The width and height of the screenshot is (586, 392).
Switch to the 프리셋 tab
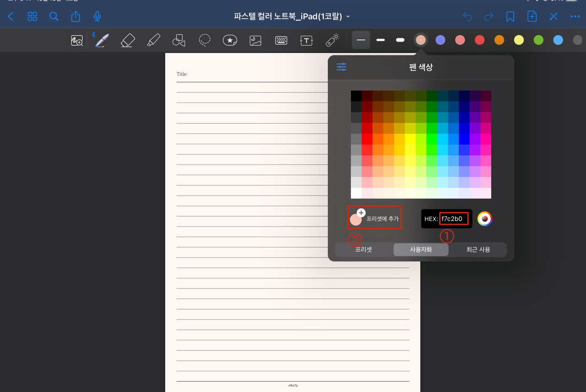[x=363, y=250]
